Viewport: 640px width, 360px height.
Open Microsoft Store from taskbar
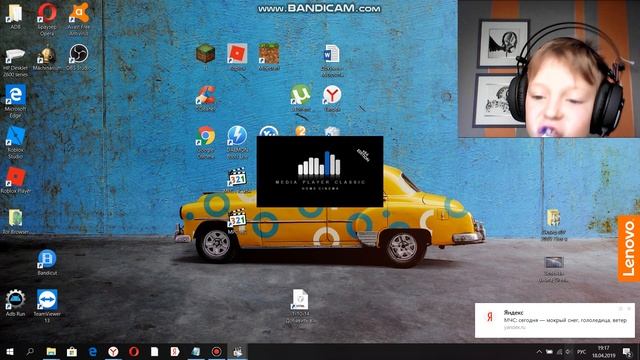click(x=72, y=351)
